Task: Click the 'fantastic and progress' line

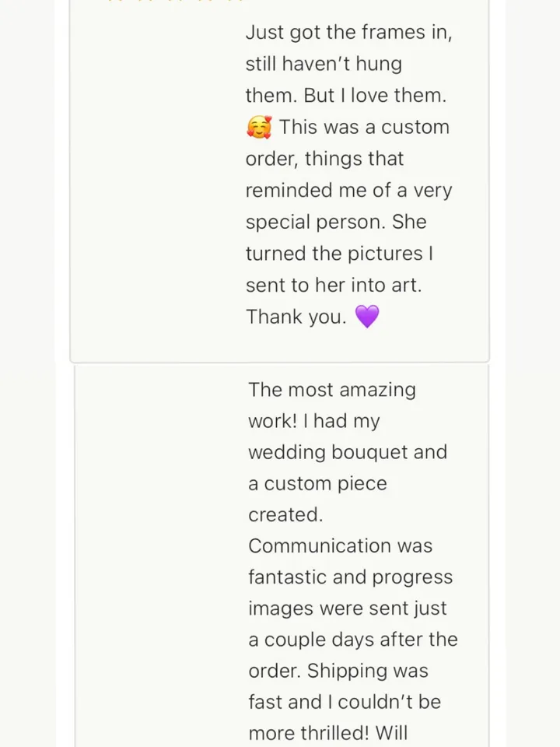Action: pyautogui.click(x=350, y=577)
